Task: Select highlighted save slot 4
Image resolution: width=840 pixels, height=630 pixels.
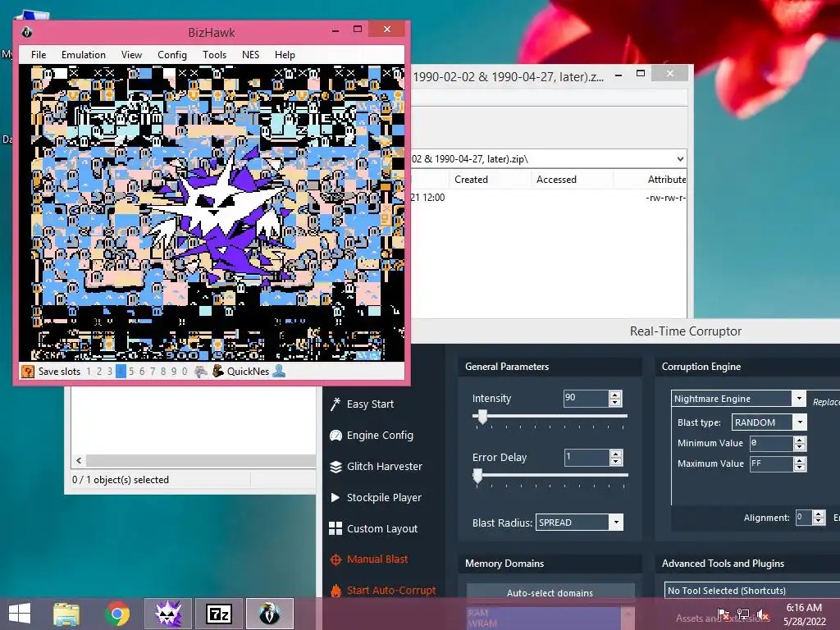Action: click(x=121, y=372)
